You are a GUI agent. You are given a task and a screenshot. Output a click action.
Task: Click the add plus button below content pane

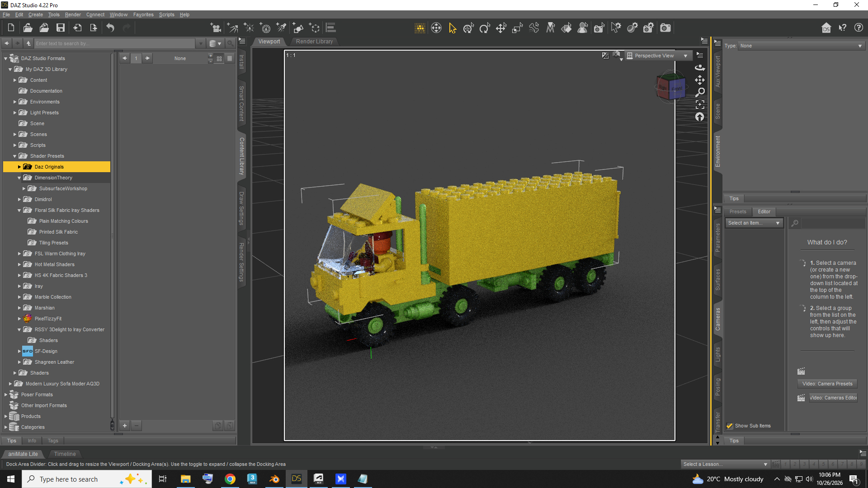125,425
